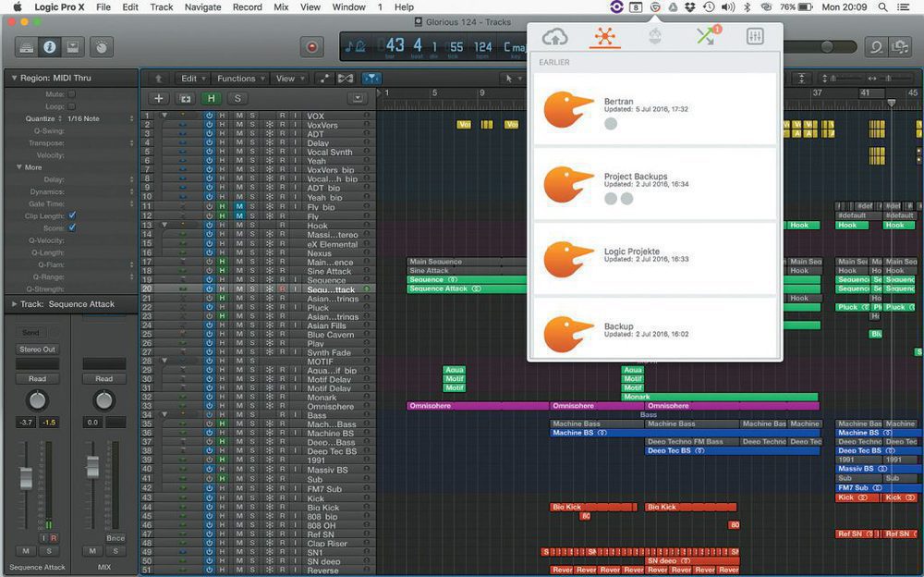Viewport: 924px width, 577px height.
Task: Collapse the More section in inspector
Action: click(18, 167)
